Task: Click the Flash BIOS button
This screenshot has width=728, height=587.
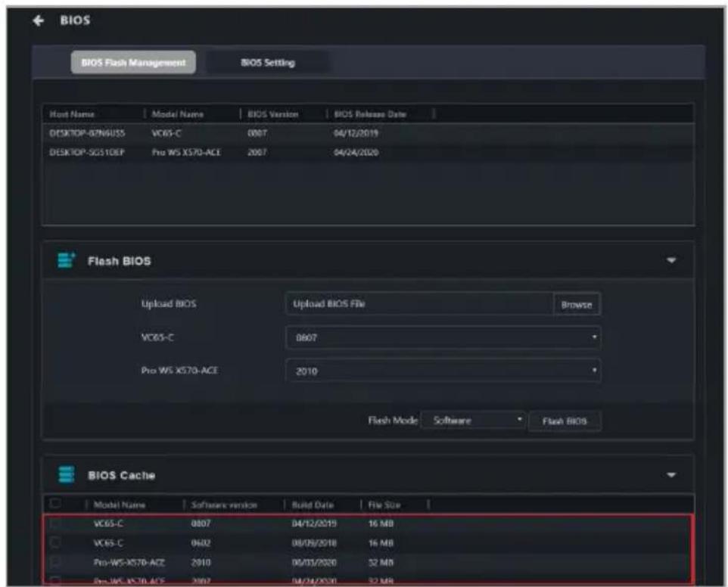Action: tap(565, 421)
